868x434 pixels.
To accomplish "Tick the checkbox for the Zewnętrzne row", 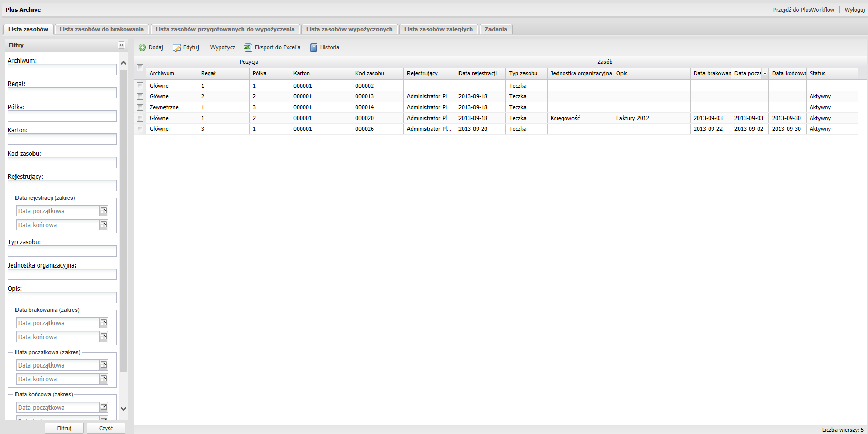I will pyautogui.click(x=140, y=107).
